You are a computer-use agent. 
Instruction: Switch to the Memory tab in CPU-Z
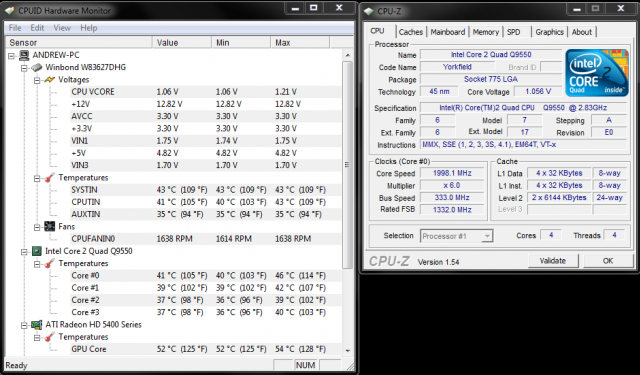[x=486, y=32]
